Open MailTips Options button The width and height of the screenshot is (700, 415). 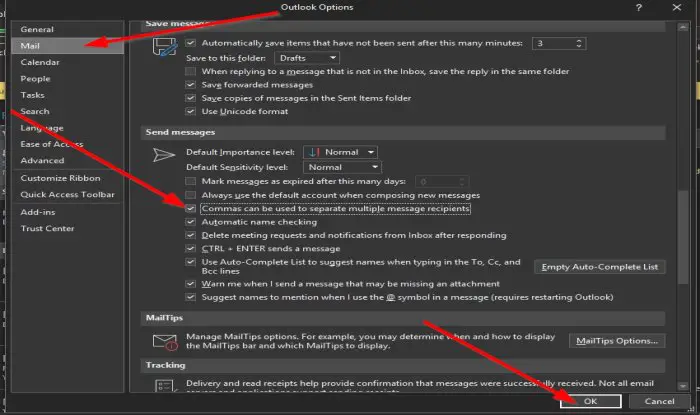[617, 341]
